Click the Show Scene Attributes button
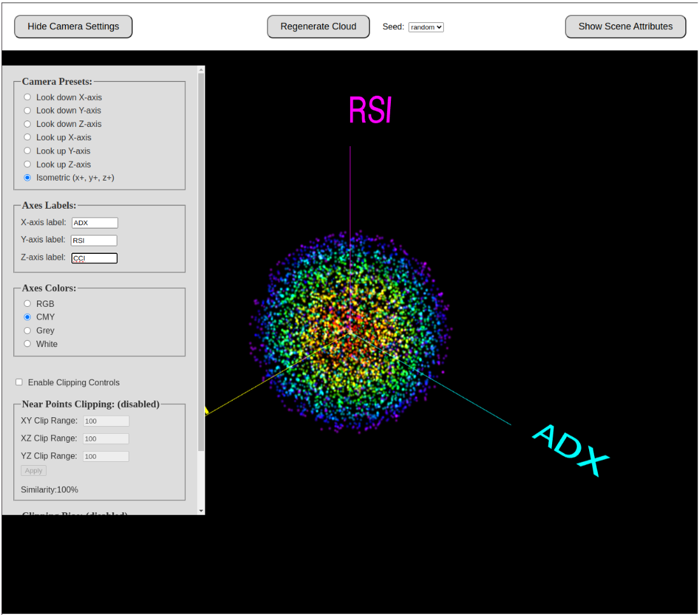Image resolution: width=700 pixels, height=615 pixels. [625, 27]
